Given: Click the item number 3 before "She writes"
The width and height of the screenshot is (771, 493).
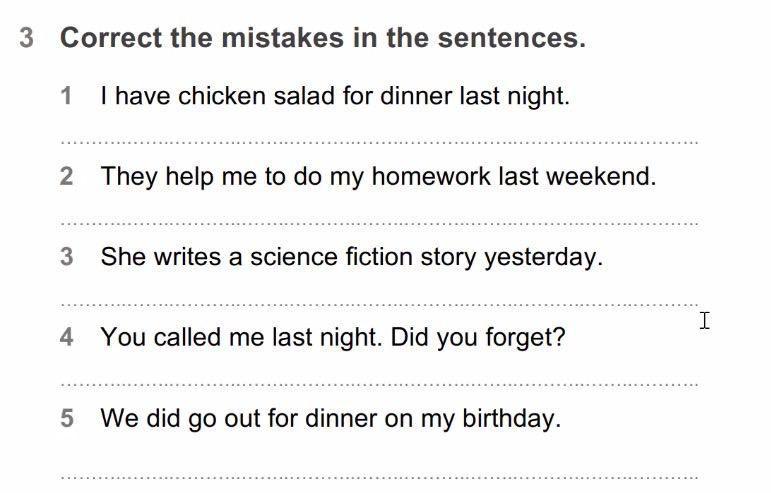Looking at the screenshot, I should click(67, 257).
